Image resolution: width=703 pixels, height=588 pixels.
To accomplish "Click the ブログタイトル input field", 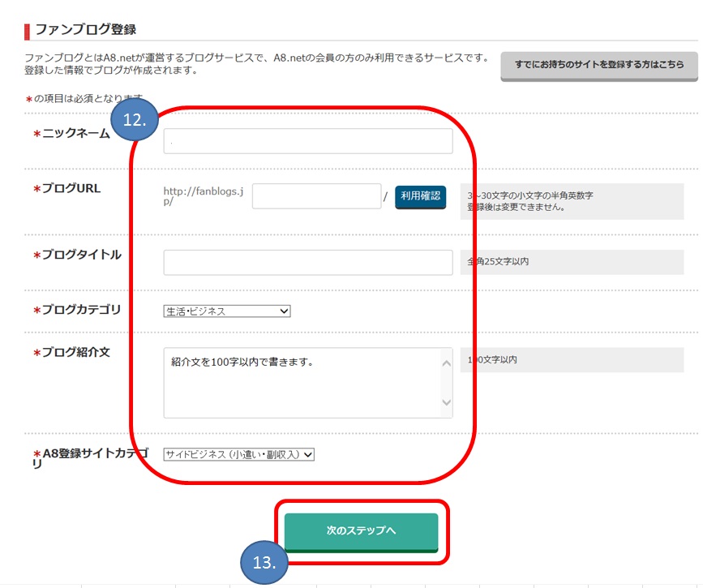I will [308, 262].
